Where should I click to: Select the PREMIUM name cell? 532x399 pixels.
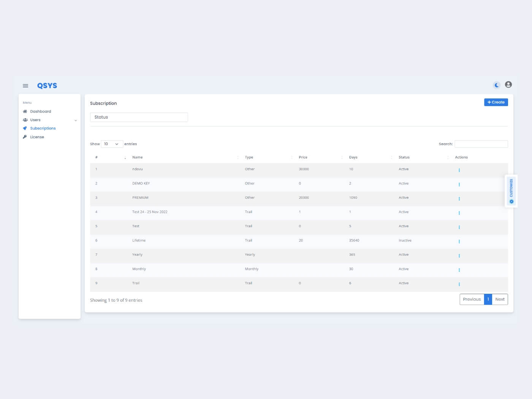(140, 198)
